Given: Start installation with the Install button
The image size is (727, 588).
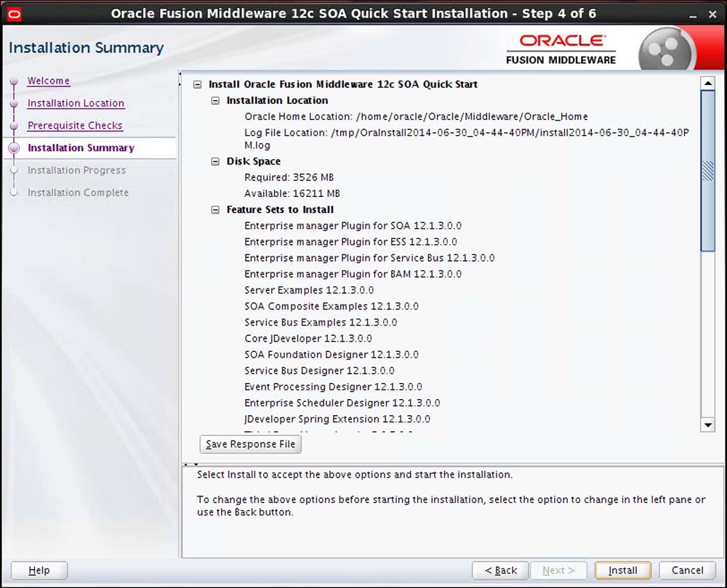Looking at the screenshot, I should pos(623,570).
